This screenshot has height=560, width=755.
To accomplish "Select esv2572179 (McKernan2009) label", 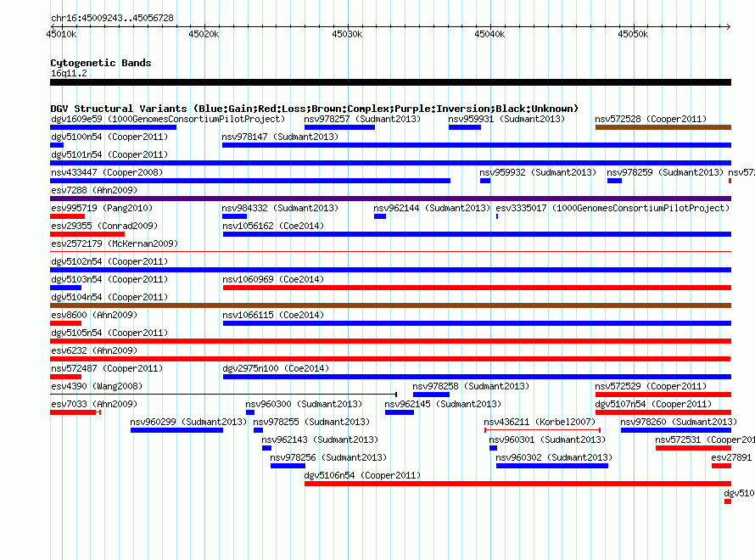I will coord(115,244).
